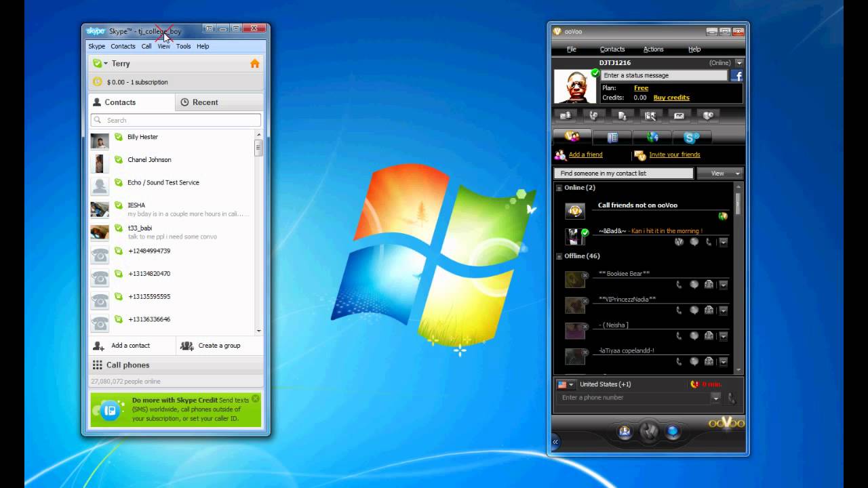The image size is (868, 488).
Task: Switch to the ooVoo globe tab
Action: [652, 138]
